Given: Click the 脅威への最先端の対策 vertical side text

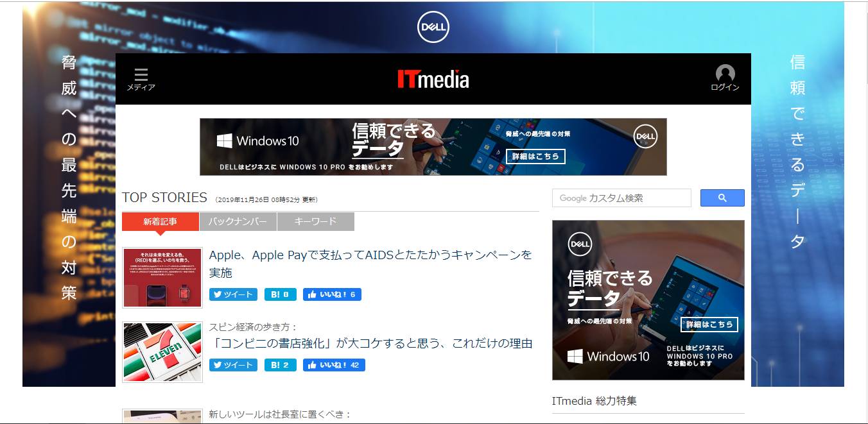Looking at the screenshot, I should point(69,178).
